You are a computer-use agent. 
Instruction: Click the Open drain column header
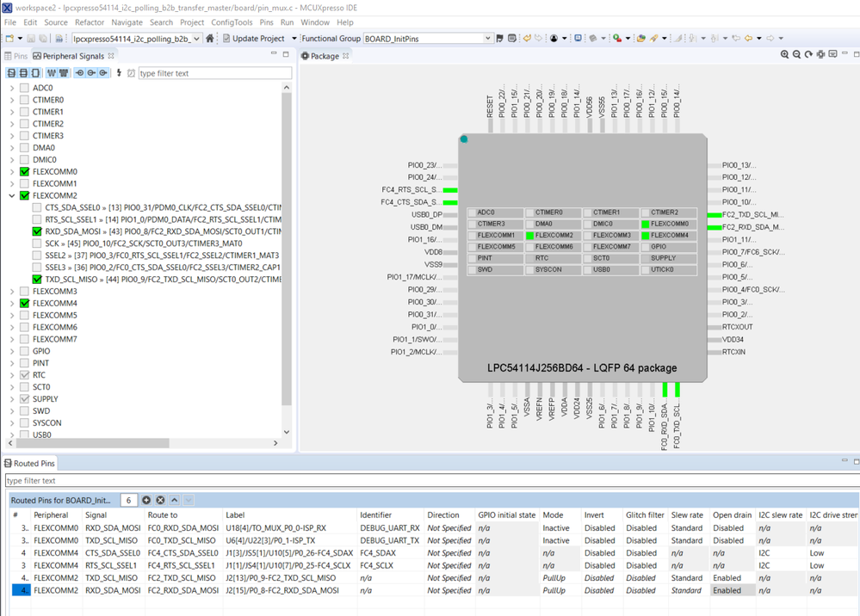point(732,515)
